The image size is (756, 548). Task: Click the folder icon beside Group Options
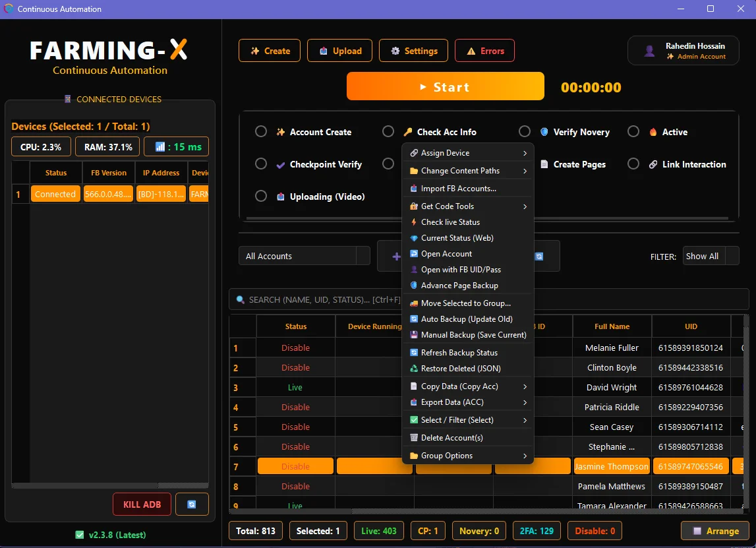(x=414, y=456)
